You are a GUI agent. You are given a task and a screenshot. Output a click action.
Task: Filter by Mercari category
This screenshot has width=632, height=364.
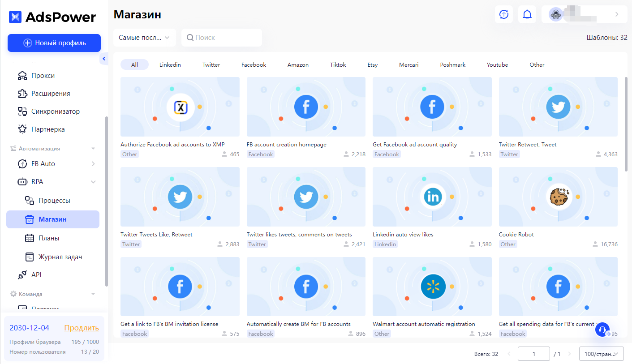tap(409, 65)
